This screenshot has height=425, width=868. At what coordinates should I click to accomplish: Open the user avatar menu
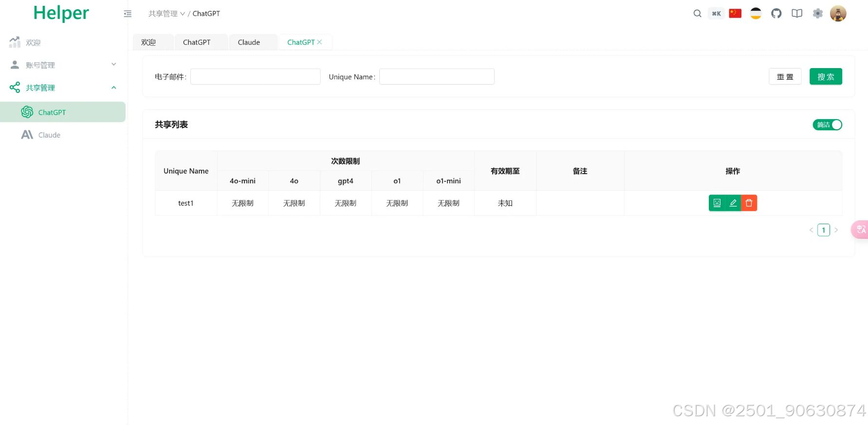(x=838, y=14)
